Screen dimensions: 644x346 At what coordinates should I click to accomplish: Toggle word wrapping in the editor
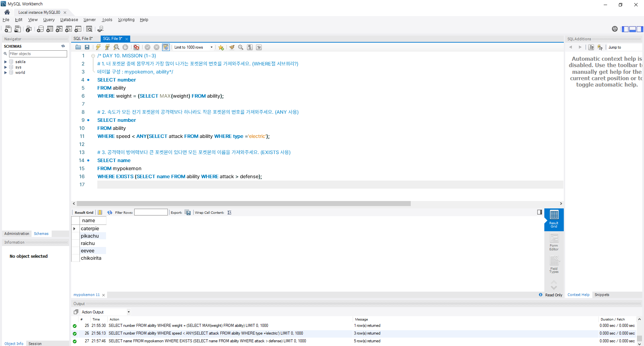point(259,47)
